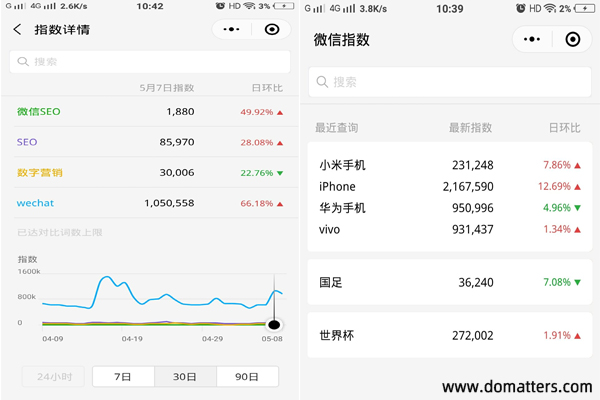Click the 最新指数 column header
The image size is (600, 400).
pyautogui.click(x=470, y=127)
